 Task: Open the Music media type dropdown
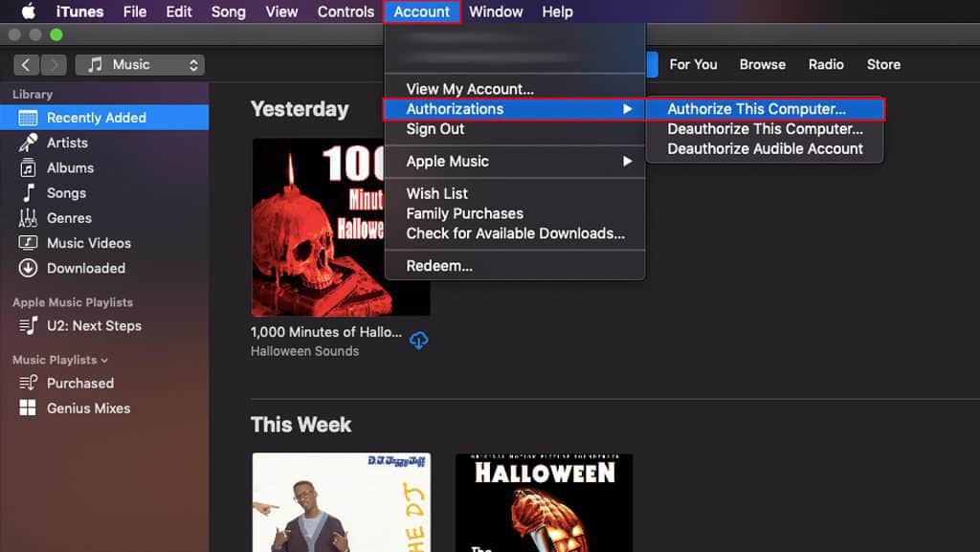point(140,65)
